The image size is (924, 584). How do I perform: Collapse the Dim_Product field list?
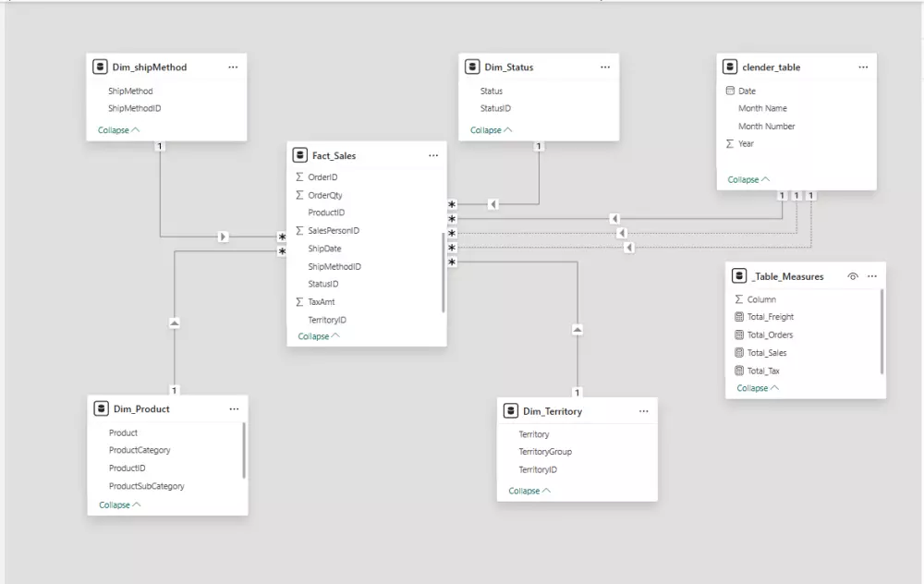tap(115, 505)
